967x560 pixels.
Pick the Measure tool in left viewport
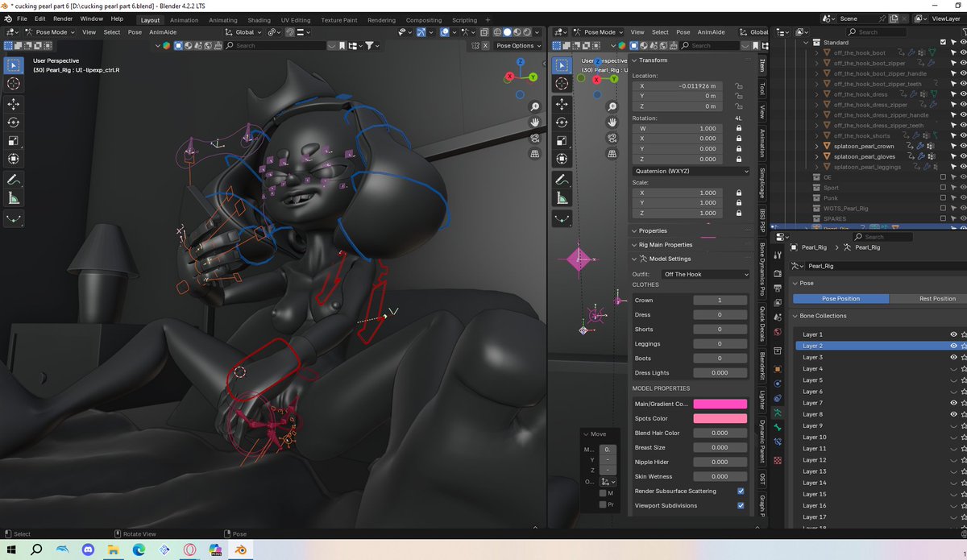tap(14, 198)
